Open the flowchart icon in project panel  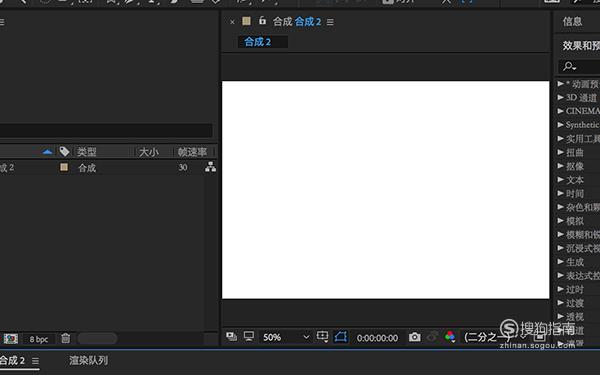tap(210, 167)
